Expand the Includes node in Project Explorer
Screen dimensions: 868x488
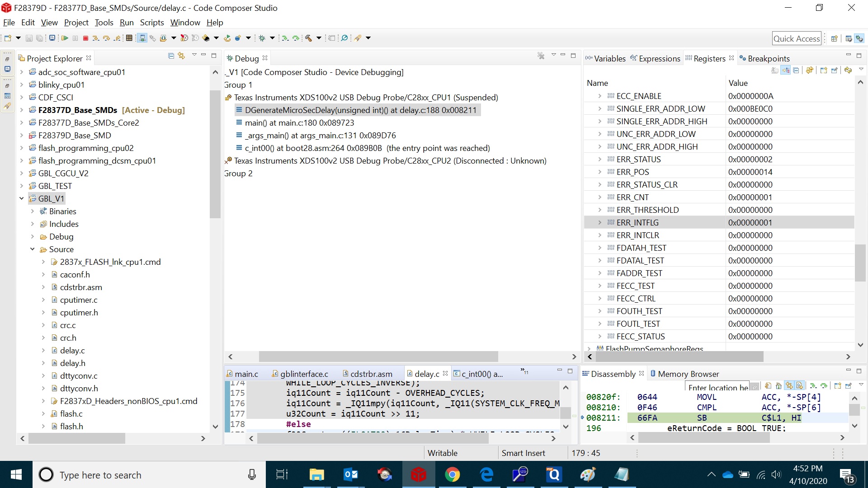pos(32,224)
